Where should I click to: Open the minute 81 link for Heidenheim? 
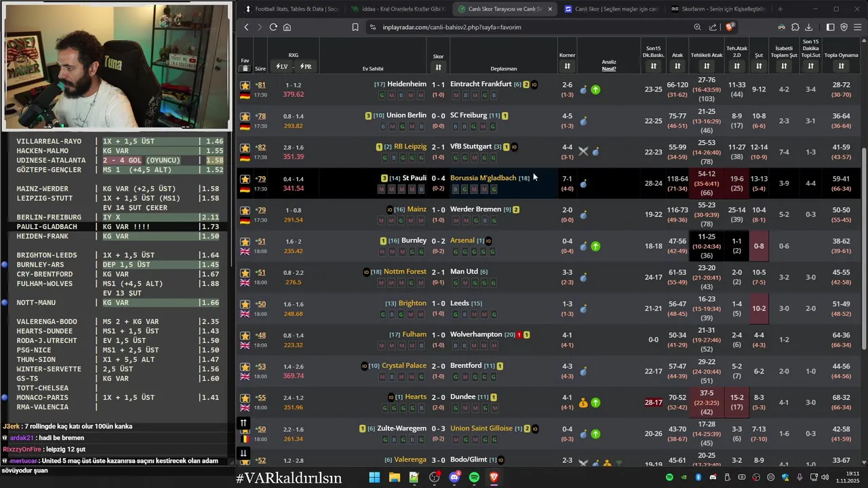[260, 85]
